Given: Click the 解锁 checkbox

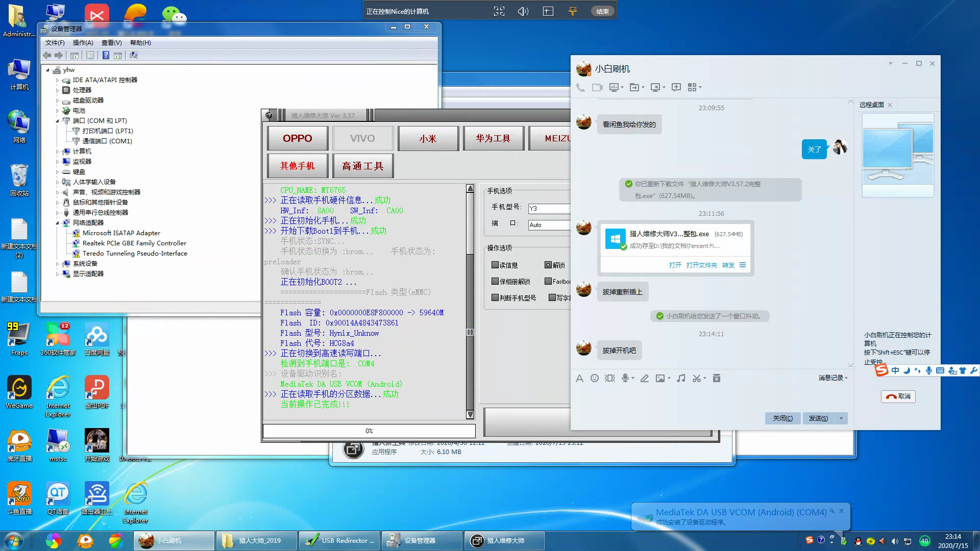Looking at the screenshot, I should [548, 265].
